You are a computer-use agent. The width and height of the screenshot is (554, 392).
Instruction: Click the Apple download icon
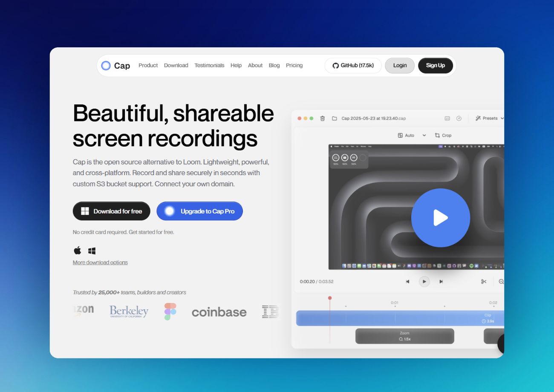click(x=77, y=251)
